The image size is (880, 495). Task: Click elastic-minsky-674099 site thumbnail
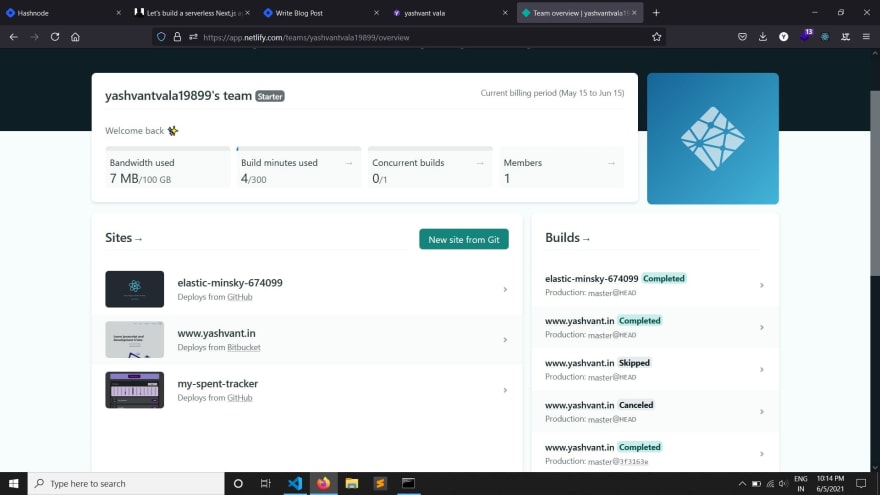tap(135, 289)
